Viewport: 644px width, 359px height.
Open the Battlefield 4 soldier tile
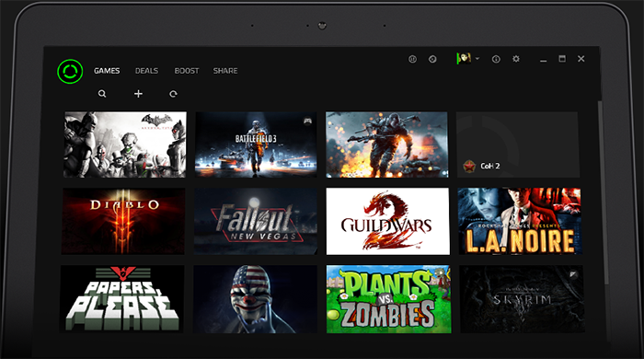[x=387, y=145]
